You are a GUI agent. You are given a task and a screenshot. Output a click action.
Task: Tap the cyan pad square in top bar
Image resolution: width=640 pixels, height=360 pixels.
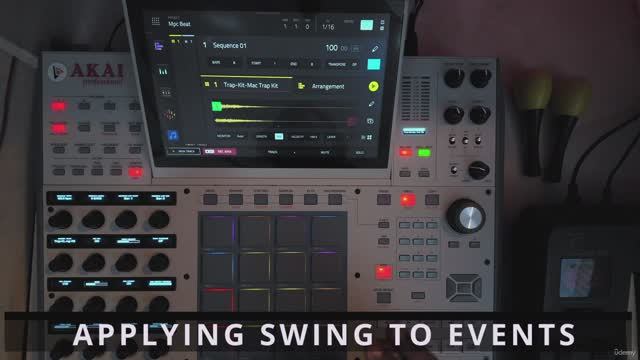(x=367, y=25)
